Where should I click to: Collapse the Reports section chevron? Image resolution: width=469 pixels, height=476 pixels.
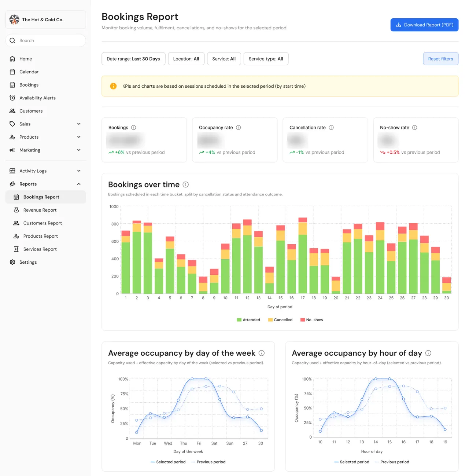(x=79, y=184)
